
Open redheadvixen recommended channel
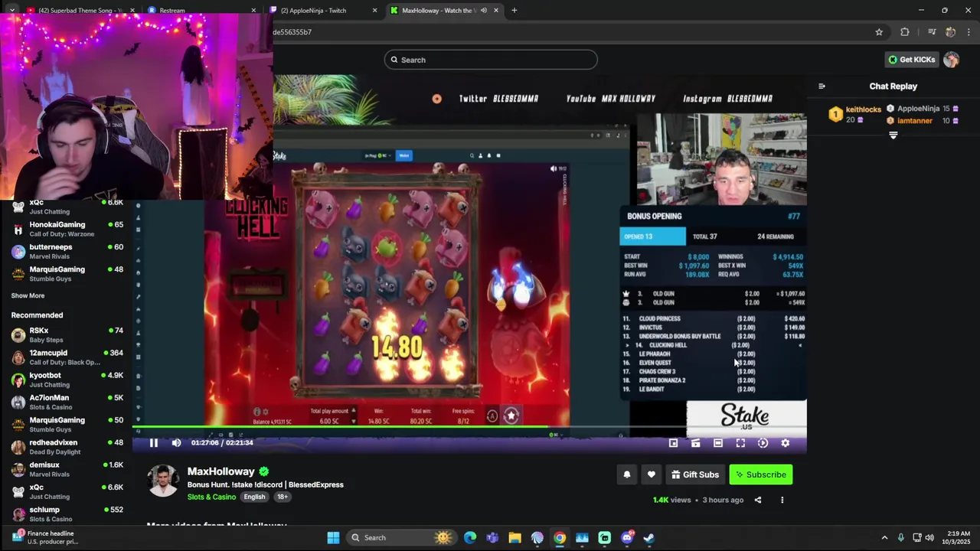point(67,447)
